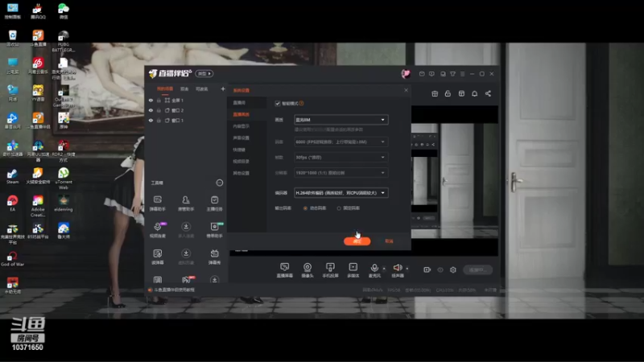Open the eldenring desktop shortcut
644x362 pixels.
64,204
